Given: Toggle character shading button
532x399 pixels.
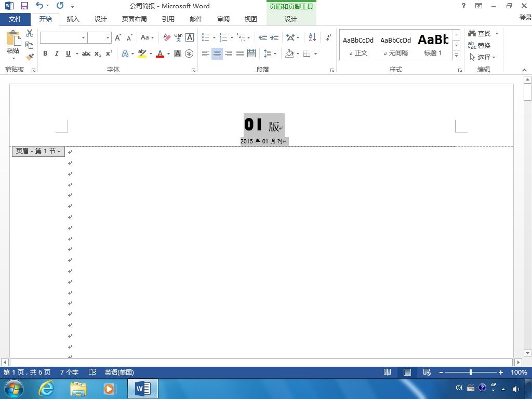Looking at the screenshot, I should (178, 54).
